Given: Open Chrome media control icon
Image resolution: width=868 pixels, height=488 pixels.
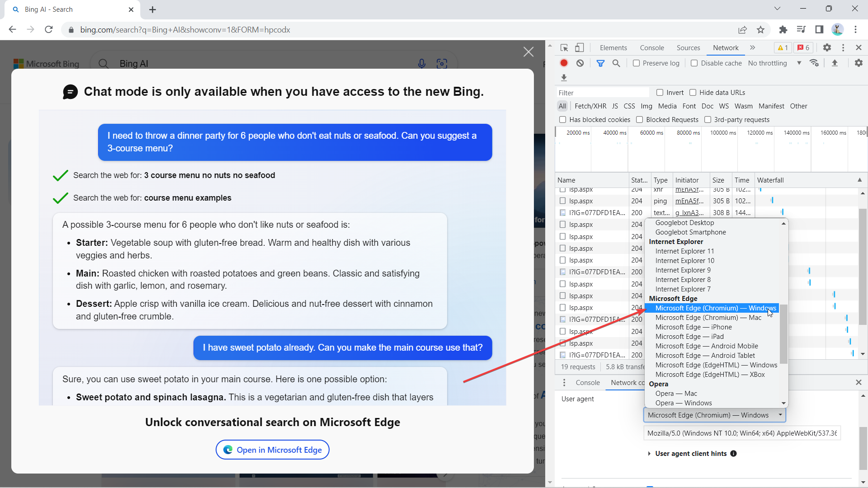Looking at the screenshot, I should [801, 30].
